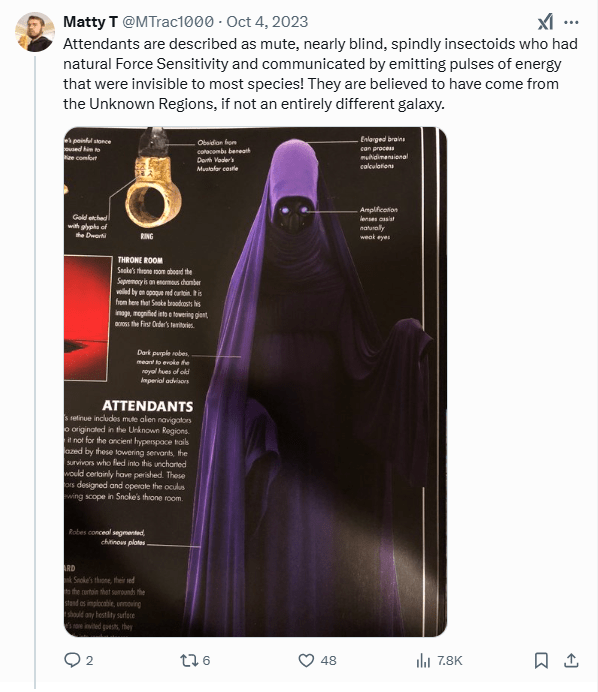Click the share upload icon
598x692 pixels.
pyautogui.click(x=571, y=660)
